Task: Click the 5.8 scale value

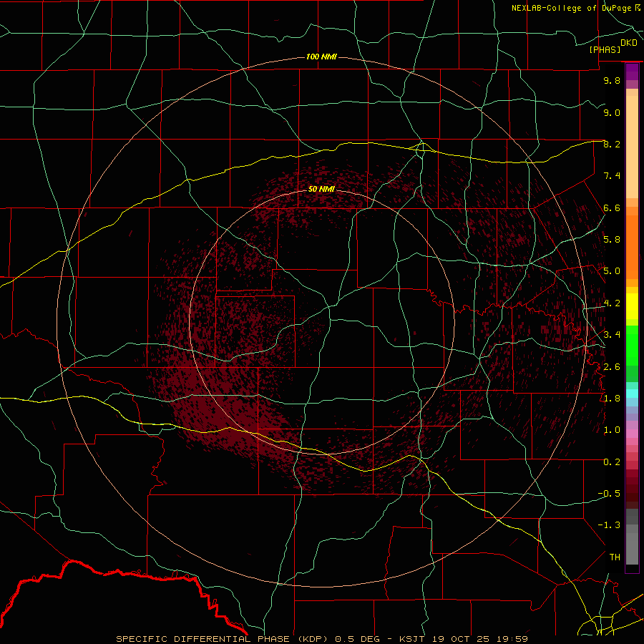Action: 612,240
